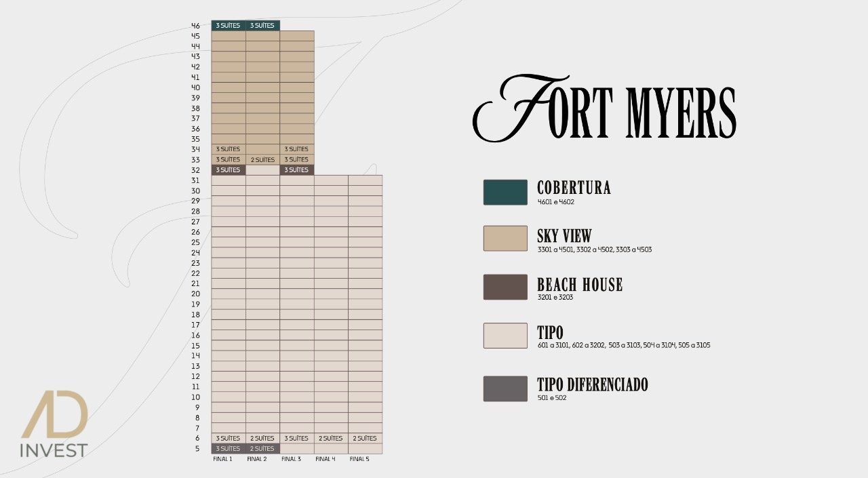The height and width of the screenshot is (478, 868).
Task: Select floor 32 Final 3 Beach House cell
Action: [x=296, y=170]
